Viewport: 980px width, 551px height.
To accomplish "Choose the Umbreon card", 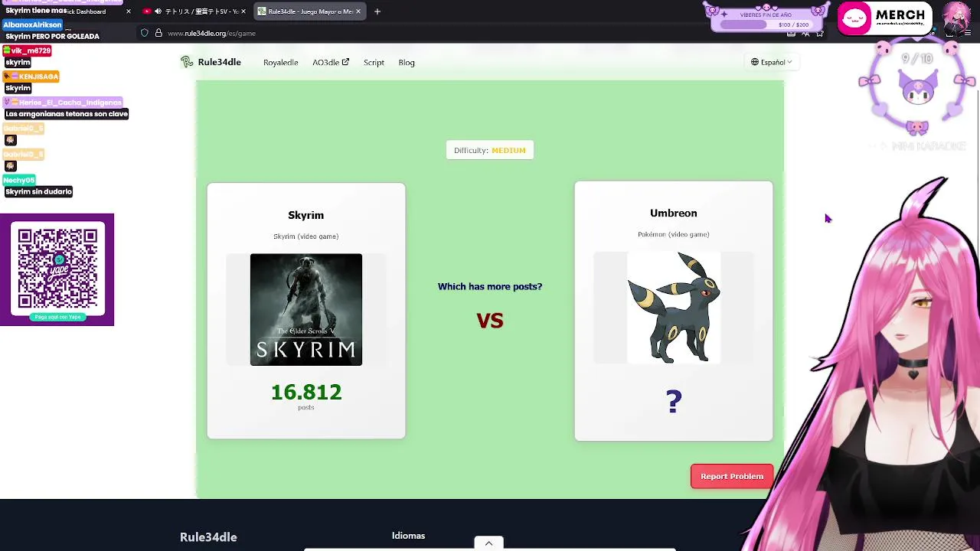I will click(x=674, y=311).
